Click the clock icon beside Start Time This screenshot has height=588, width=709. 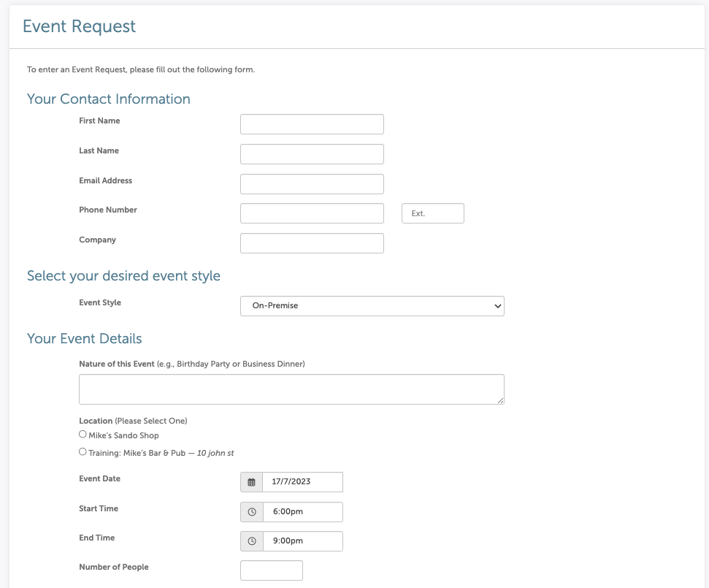[x=250, y=512]
